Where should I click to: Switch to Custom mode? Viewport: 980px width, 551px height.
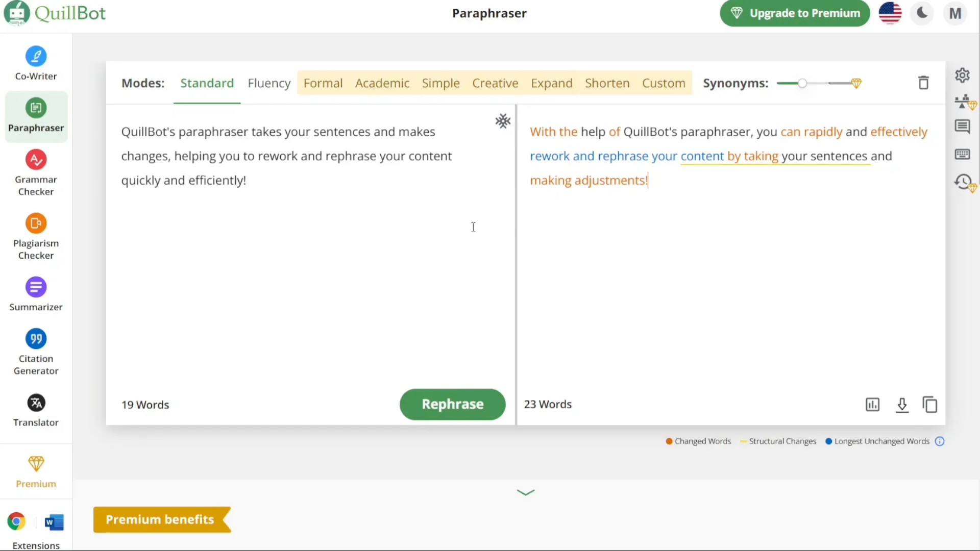click(x=664, y=83)
